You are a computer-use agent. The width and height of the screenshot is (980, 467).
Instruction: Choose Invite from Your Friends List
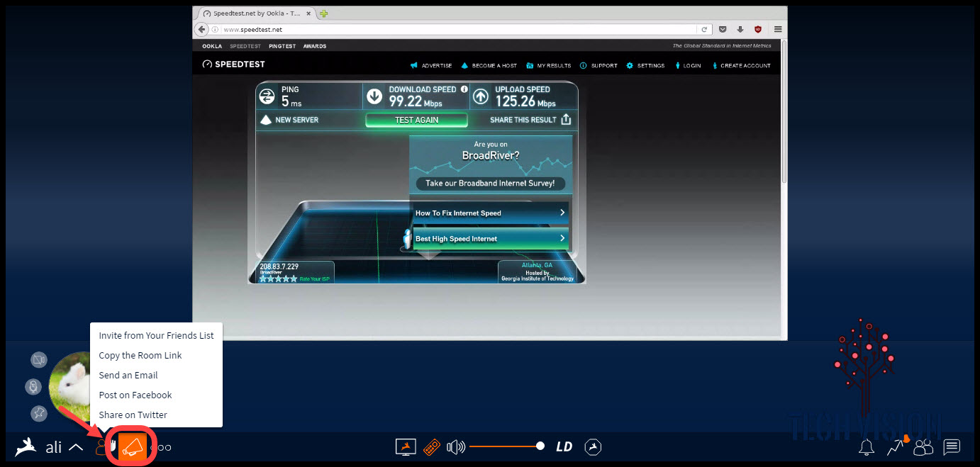click(x=156, y=335)
